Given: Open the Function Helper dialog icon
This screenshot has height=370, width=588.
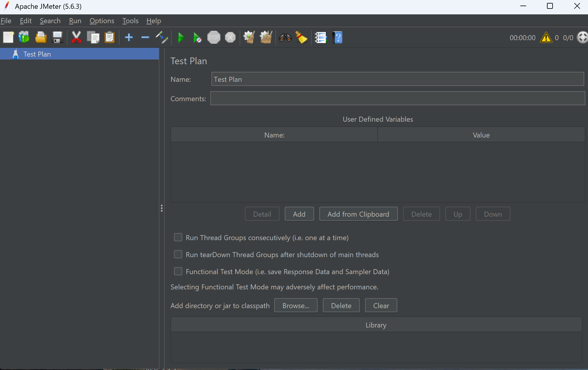Looking at the screenshot, I should (x=321, y=38).
